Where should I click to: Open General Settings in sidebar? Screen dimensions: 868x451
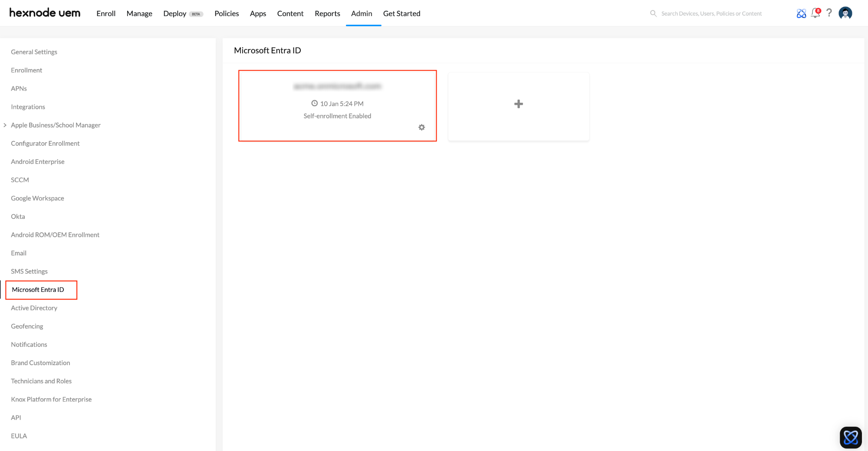[x=34, y=52]
